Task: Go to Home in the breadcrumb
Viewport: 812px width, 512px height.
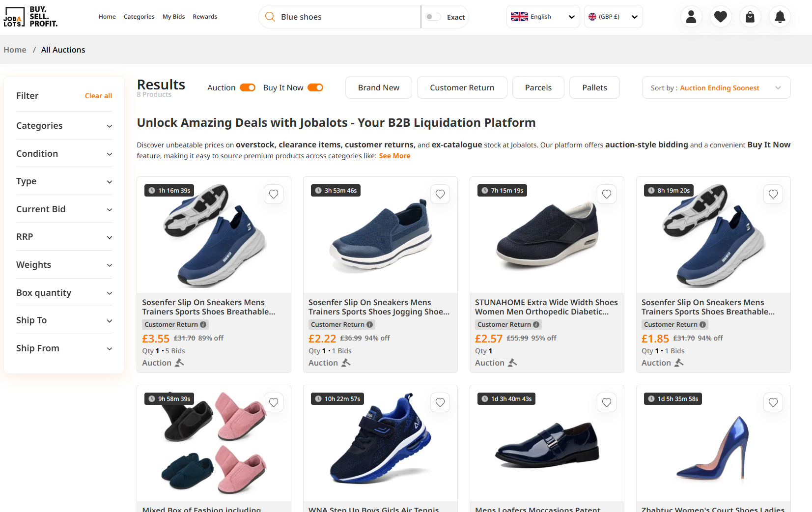Action: (x=15, y=50)
